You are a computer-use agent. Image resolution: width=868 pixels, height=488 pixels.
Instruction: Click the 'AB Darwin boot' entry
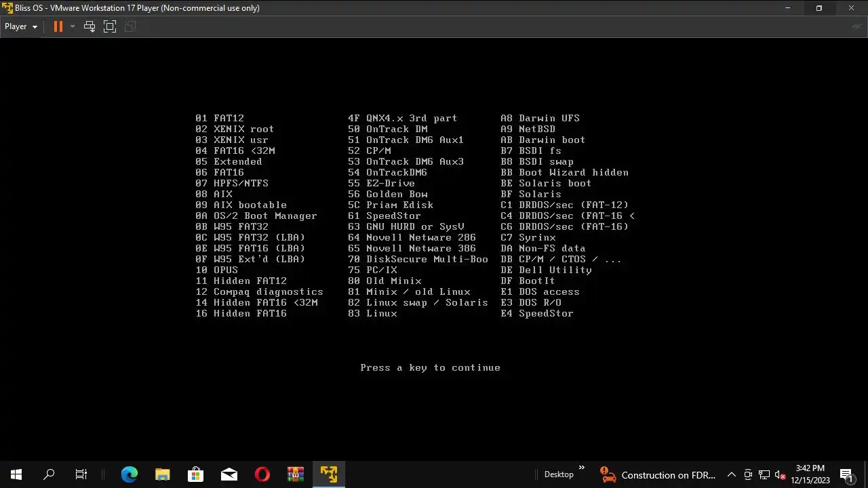pos(543,140)
